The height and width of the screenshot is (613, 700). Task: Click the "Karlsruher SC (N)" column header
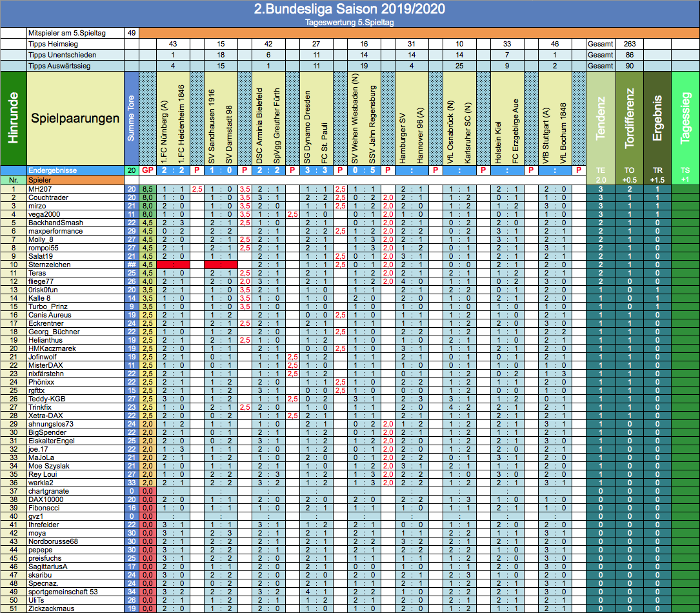(x=468, y=133)
